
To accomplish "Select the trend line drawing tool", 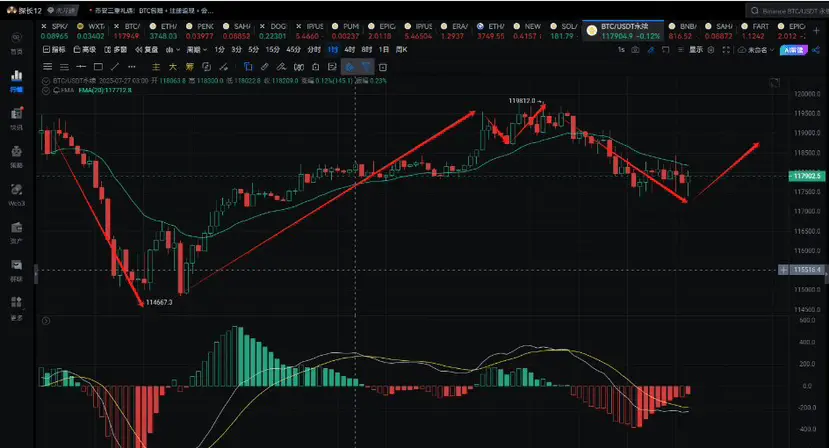I will coord(115,67).
